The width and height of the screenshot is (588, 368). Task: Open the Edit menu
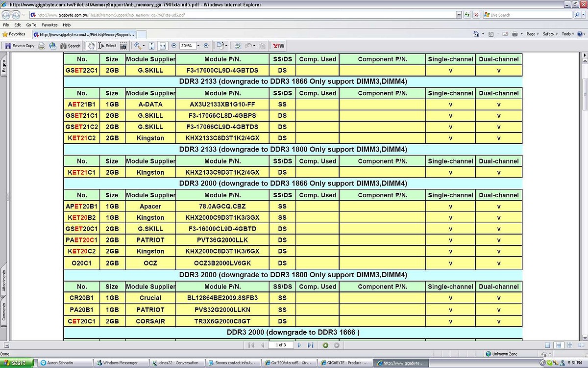[x=18, y=25]
